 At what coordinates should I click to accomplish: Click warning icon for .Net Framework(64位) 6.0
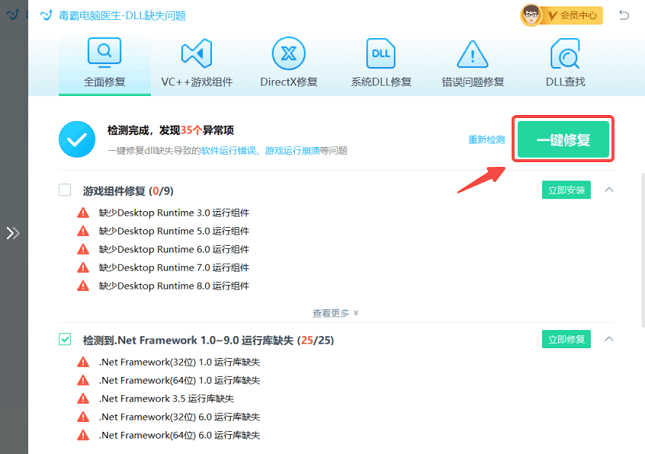[83, 435]
